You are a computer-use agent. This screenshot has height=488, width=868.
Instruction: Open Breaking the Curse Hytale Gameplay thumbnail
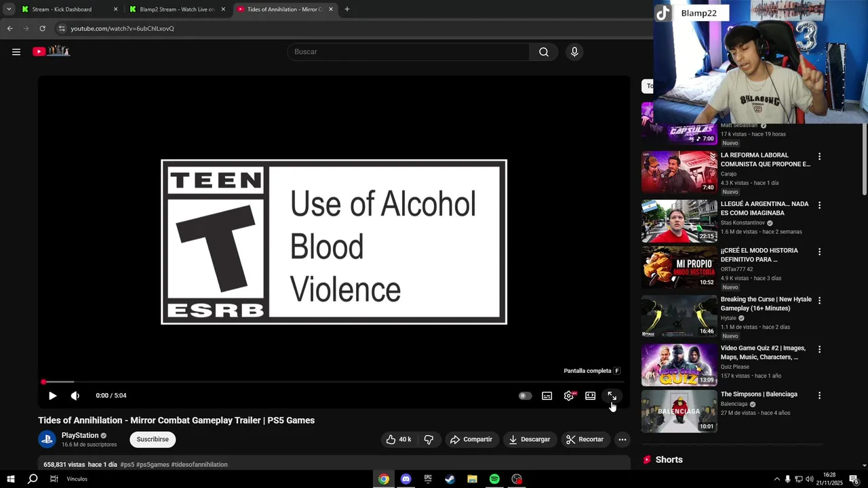coord(679,317)
